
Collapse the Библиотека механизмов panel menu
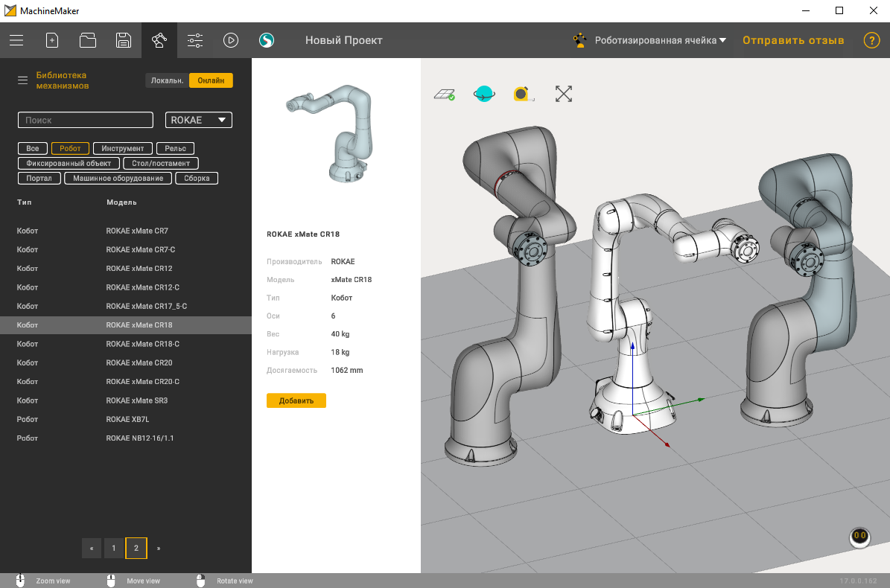click(22, 80)
